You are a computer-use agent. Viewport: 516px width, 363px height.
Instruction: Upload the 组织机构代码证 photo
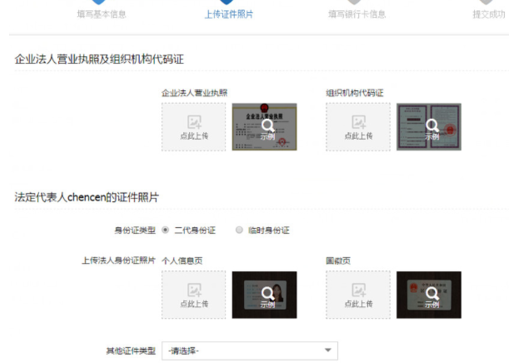click(358, 127)
